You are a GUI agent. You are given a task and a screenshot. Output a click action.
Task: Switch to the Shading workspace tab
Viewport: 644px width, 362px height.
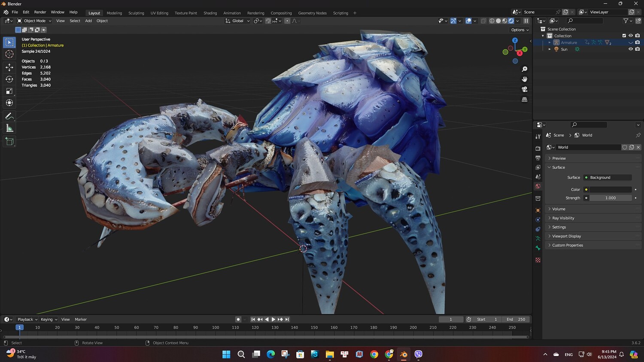(210, 13)
